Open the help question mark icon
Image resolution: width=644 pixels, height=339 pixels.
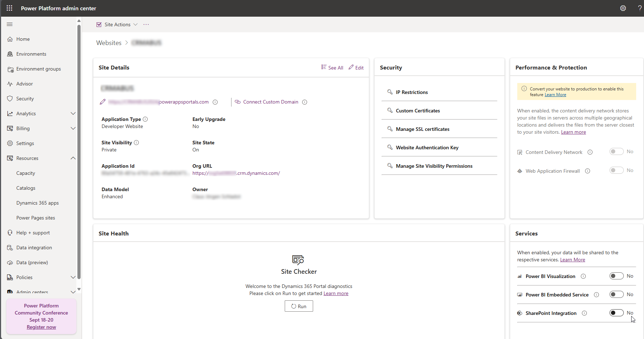[x=640, y=8]
